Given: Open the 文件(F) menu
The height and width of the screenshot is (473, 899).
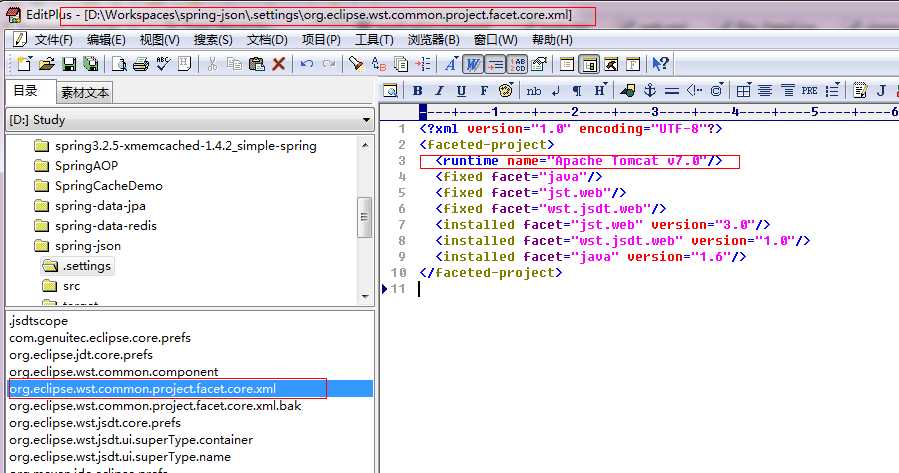Looking at the screenshot, I should pyautogui.click(x=53, y=40).
